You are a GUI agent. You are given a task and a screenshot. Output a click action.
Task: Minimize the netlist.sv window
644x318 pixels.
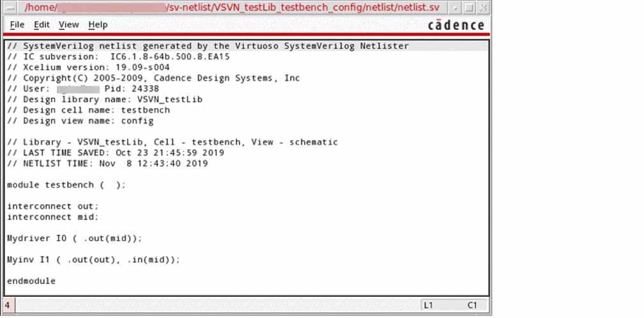pyautogui.click(x=454, y=8)
